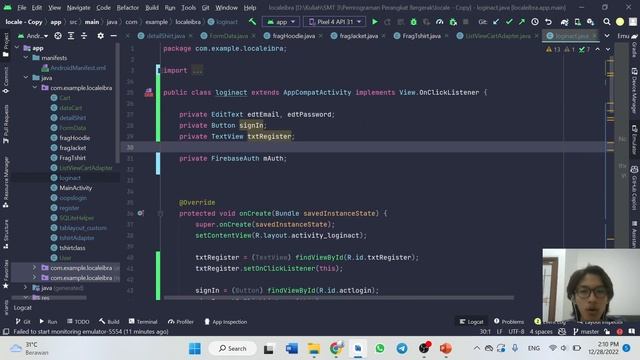Click the warnings count inspection indicator
640x360 pixels.
click(x=553, y=49)
